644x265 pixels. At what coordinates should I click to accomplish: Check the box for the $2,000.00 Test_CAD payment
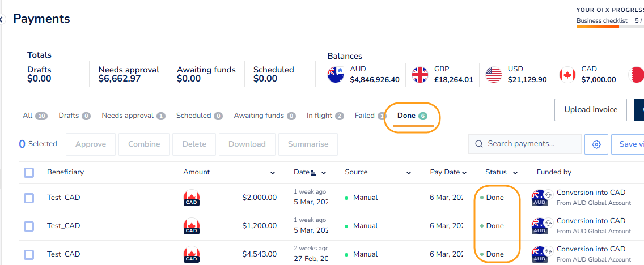pyautogui.click(x=29, y=198)
